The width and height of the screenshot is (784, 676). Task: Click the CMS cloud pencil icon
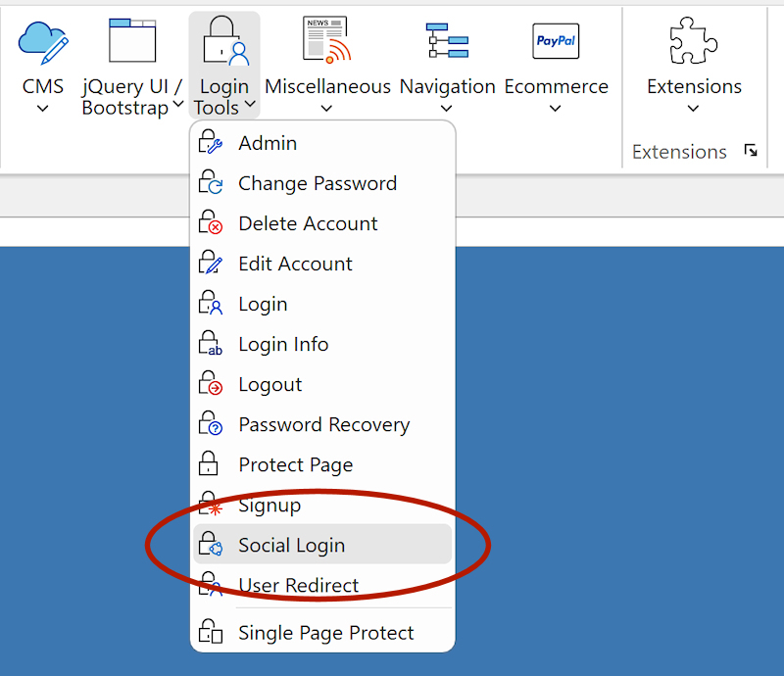(x=42, y=41)
